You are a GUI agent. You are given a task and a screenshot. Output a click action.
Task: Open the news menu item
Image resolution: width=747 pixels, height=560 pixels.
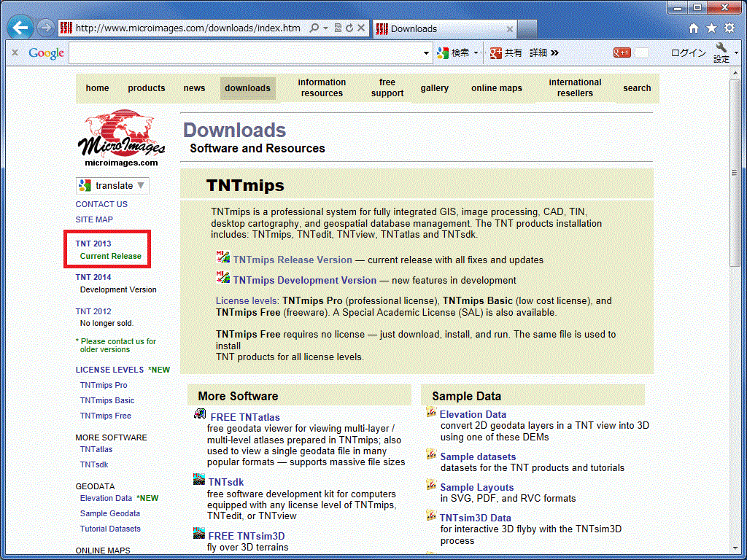point(194,88)
